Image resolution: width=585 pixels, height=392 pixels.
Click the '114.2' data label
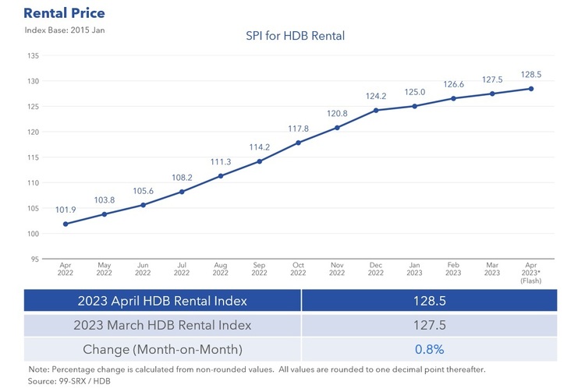260,147
